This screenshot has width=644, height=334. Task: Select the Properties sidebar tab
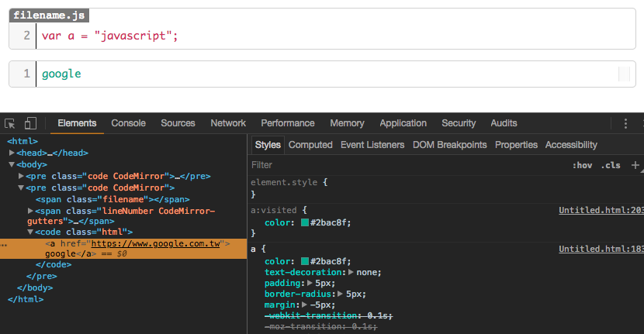tap(516, 145)
